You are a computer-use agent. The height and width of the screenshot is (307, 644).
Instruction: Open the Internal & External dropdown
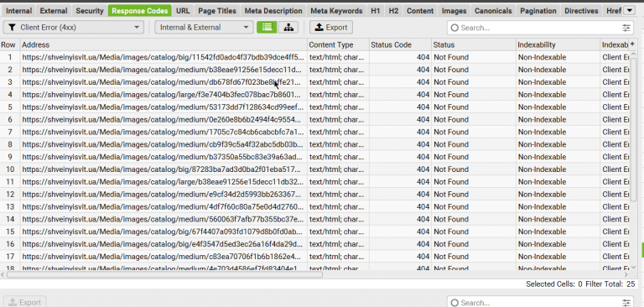tap(204, 28)
